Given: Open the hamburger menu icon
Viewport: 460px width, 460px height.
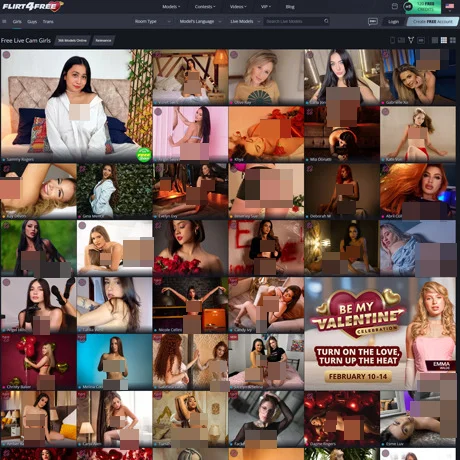Looking at the screenshot, I should [4, 21].
